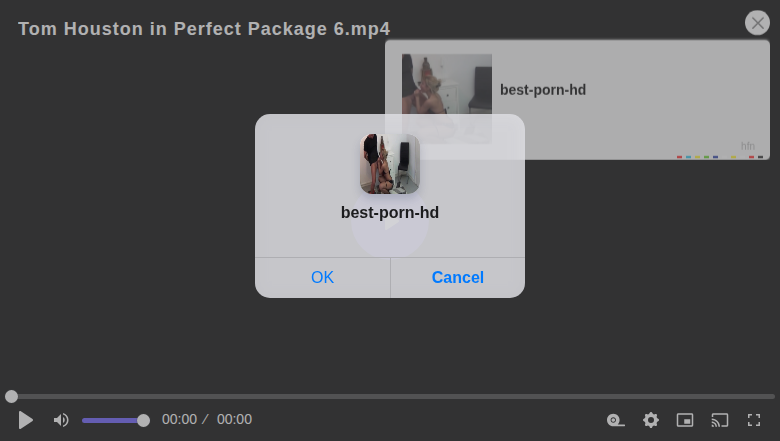The height and width of the screenshot is (441, 780).
Task: Open the banner ad title text link
Action: pos(543,90)
